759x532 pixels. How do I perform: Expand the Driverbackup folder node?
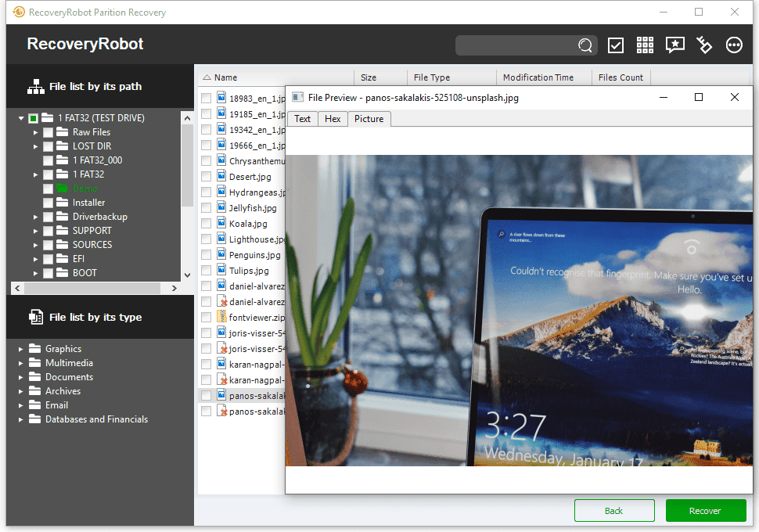pos(35,217)
